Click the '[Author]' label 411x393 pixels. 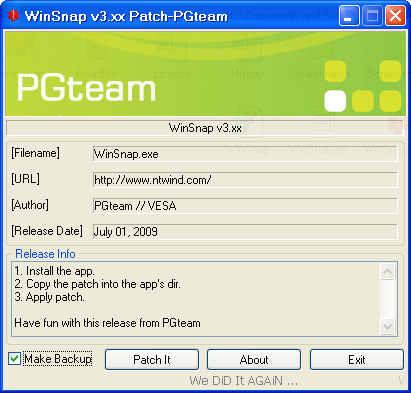click(30, 205)
